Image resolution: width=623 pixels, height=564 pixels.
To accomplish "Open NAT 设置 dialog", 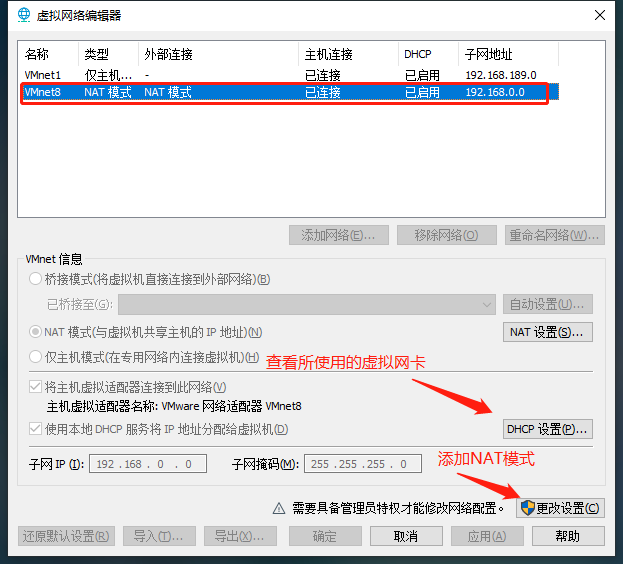I will coord(548,332).
